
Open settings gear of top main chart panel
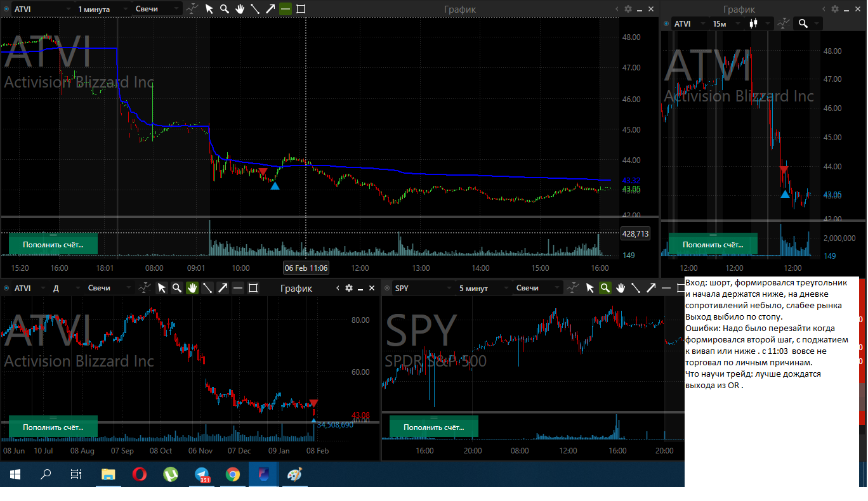pos(628,9)
